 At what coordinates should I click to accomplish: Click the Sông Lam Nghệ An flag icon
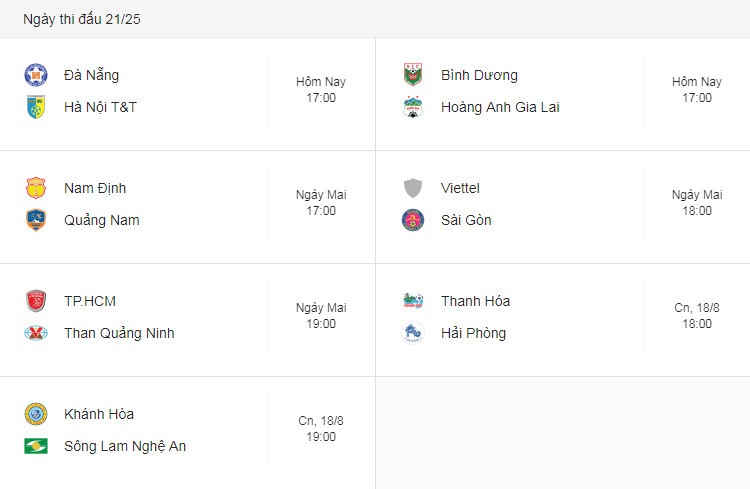click(x=36, y=446)
